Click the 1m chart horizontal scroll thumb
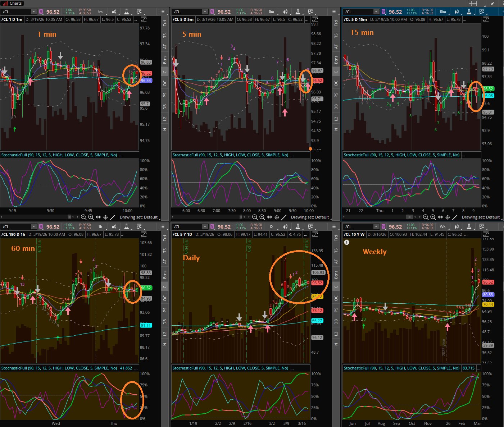 pos(70,217)
